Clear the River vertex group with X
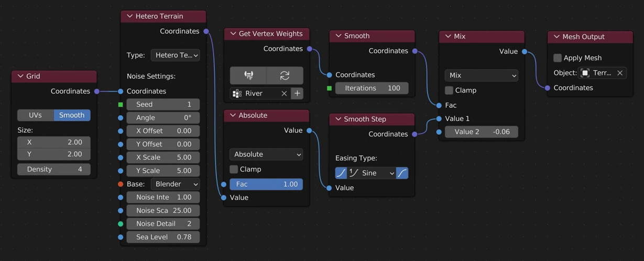The width and height of the screenshot is (644, 261). click(x=284, y=94)
